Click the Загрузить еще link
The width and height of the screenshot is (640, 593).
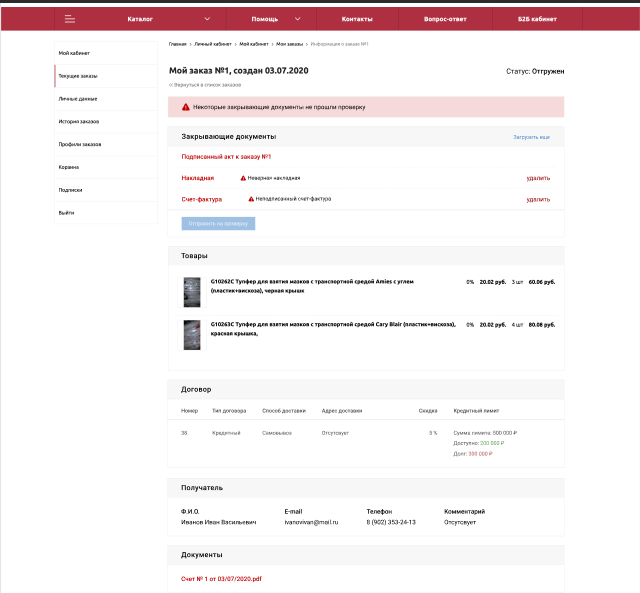click(531, 136)
